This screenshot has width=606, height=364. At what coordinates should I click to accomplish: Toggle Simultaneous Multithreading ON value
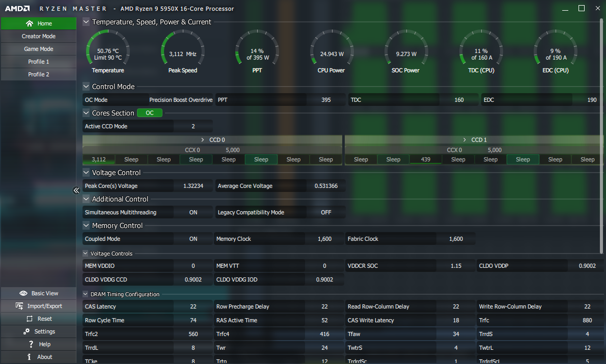193,212
